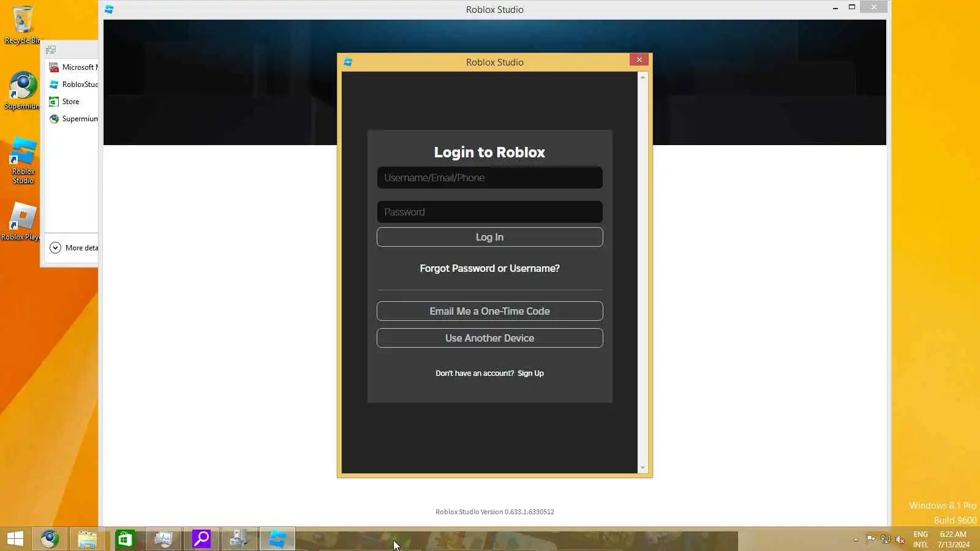Show hidden system tray icons
This screenshot has width=980, height=551.
click(x=856, y=539)
